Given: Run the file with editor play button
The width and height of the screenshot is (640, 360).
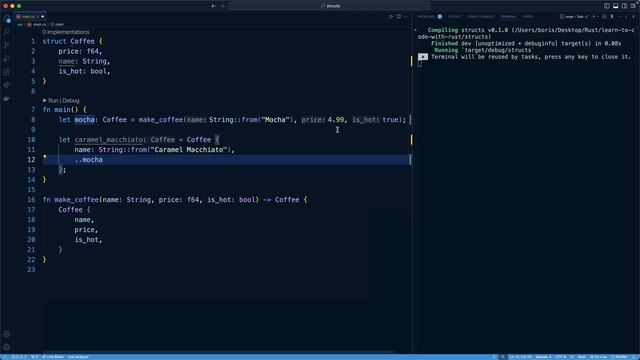Looking at the screenshot, I should point(391,17).
